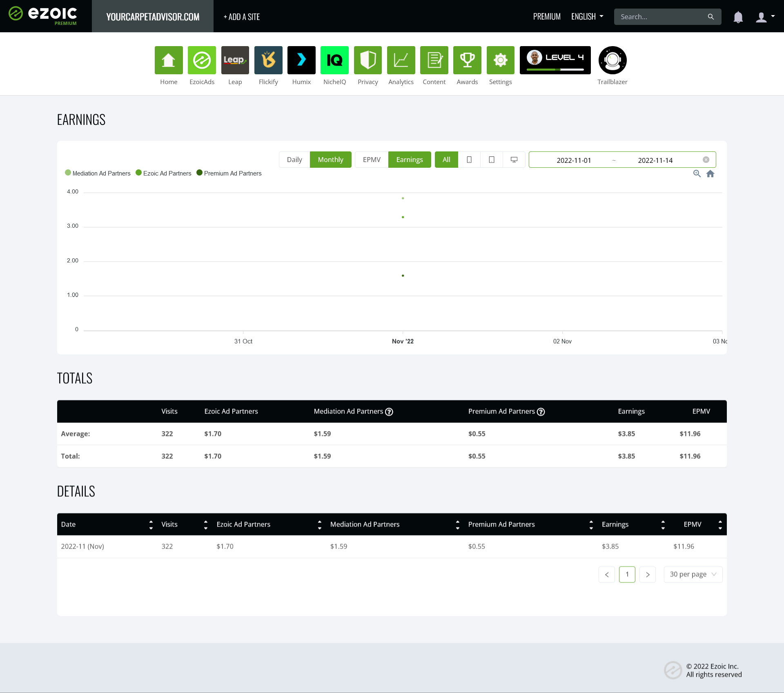Viewport: 784px width, 693px height.
Task: Click + ADD A SITE
Action: tap(242, 17)
